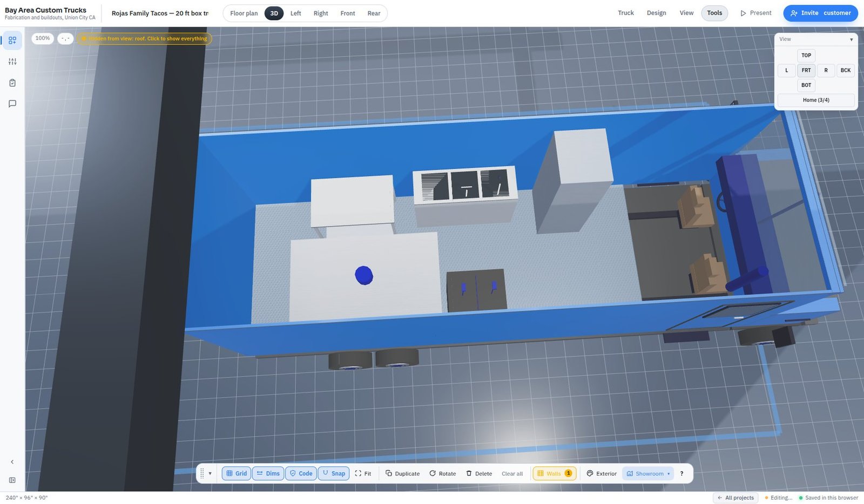Expand the Showroom environment dropdown

pos(648,474)
